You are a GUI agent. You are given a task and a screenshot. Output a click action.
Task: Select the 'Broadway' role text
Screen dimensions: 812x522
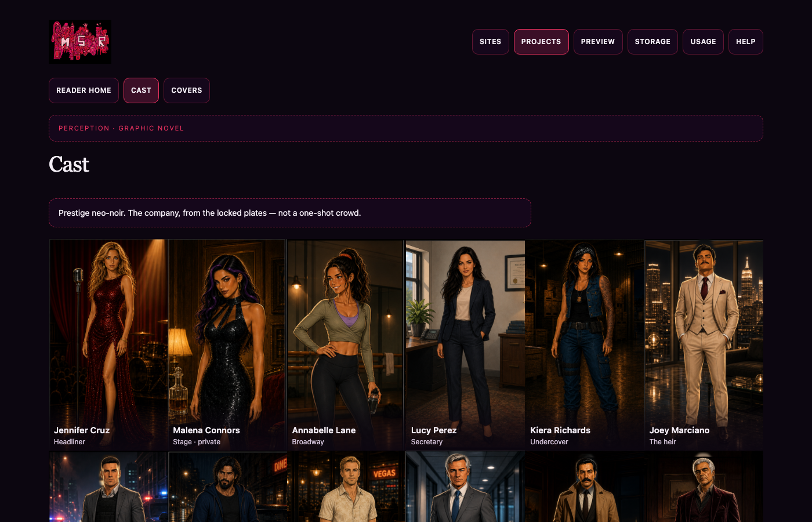click(x=308, y=442)
